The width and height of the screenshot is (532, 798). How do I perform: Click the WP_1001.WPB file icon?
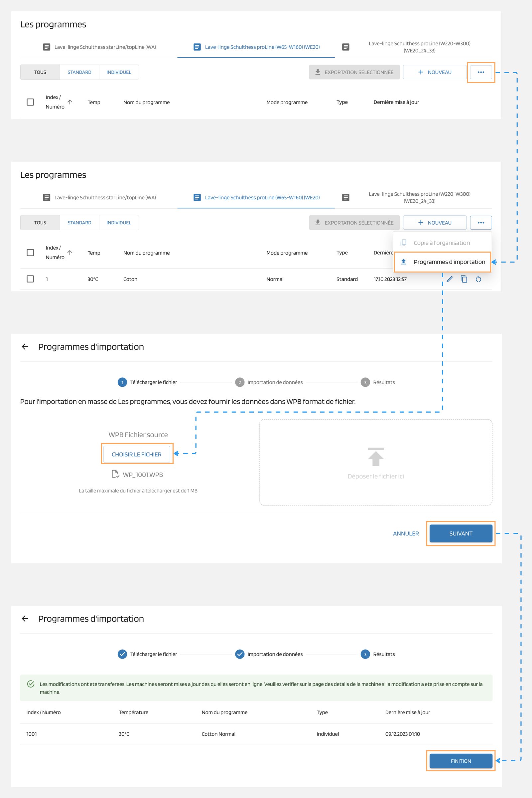pyautogui.click(x=115, y=474)
